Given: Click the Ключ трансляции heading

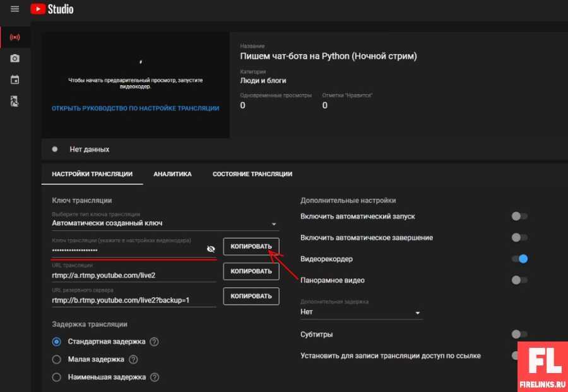Looking at the screenshot, I should [x=82, y=200].
